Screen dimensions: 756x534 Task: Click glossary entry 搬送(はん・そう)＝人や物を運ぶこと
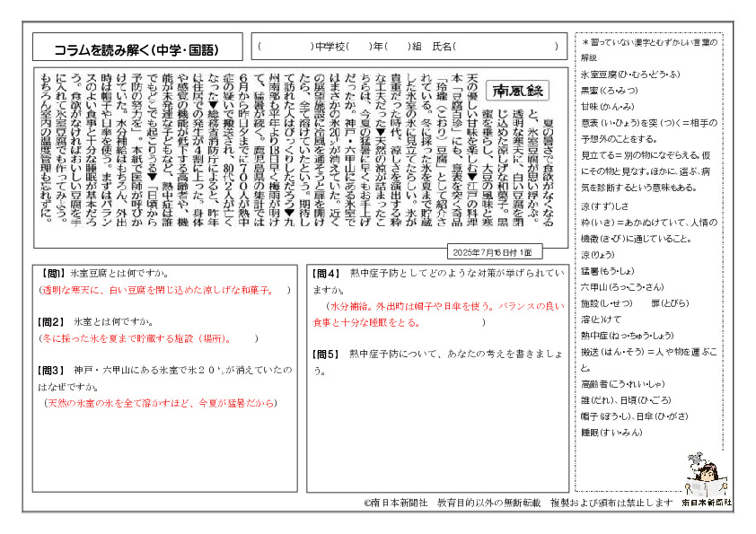tap(649, 360)
